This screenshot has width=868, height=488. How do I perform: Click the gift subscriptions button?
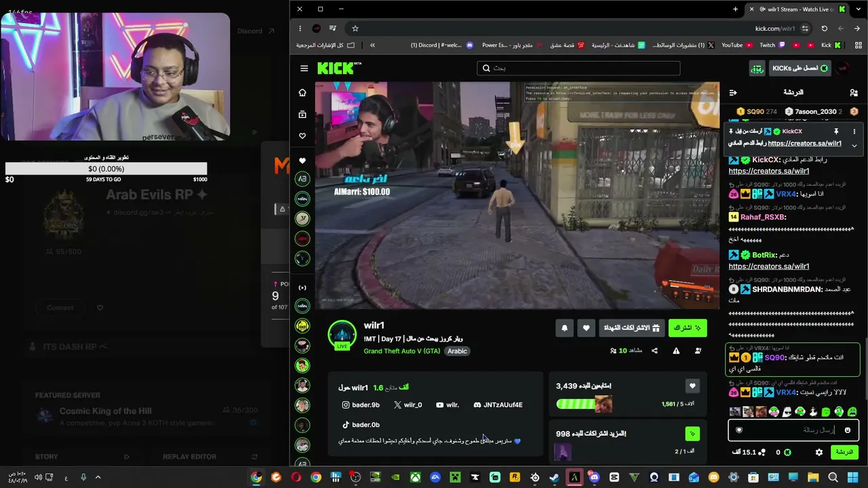coord(632,328)
